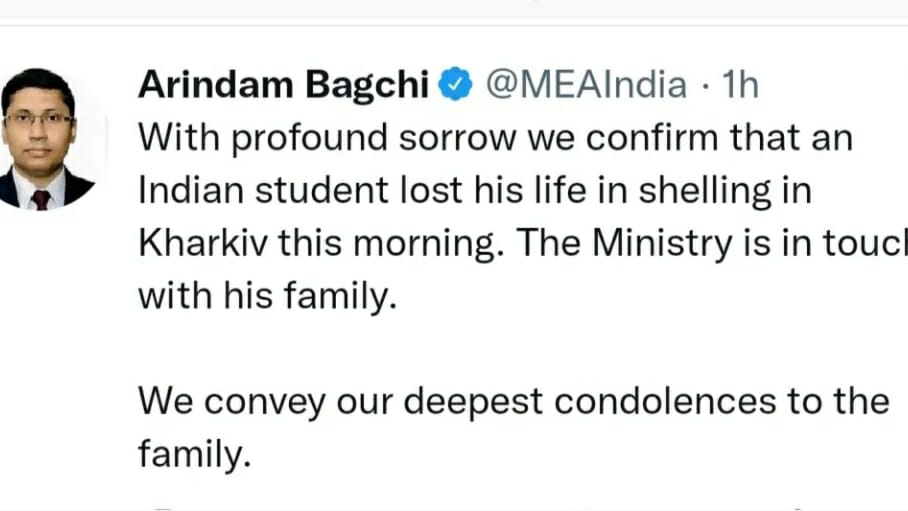Screen dimensions: 908x511
Task: Click the 'with his family.' line
Action: pyautogui.click(x=268, y=296)
